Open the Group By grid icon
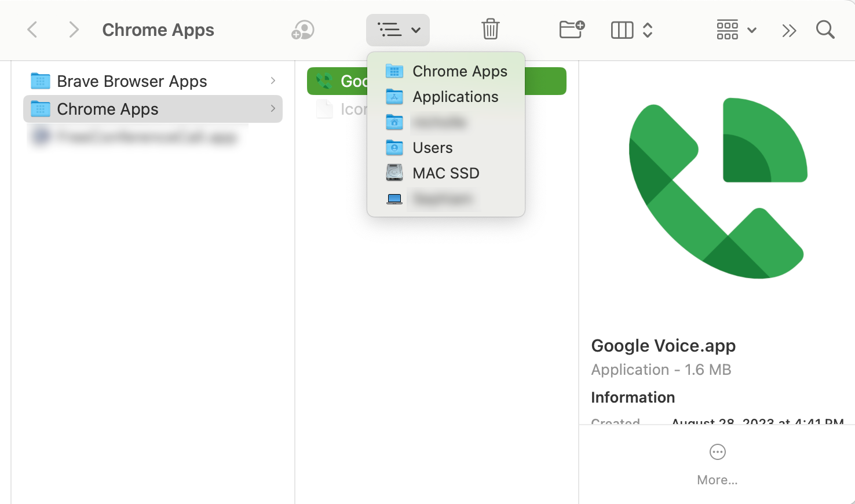This screenshot has width=855, height=504. pyautogui.click(x=728, y=30)
